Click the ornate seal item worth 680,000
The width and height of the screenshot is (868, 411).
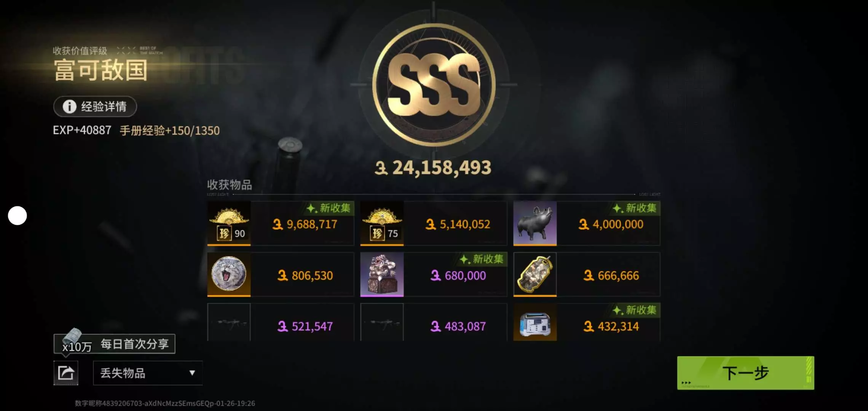point(382,274)
